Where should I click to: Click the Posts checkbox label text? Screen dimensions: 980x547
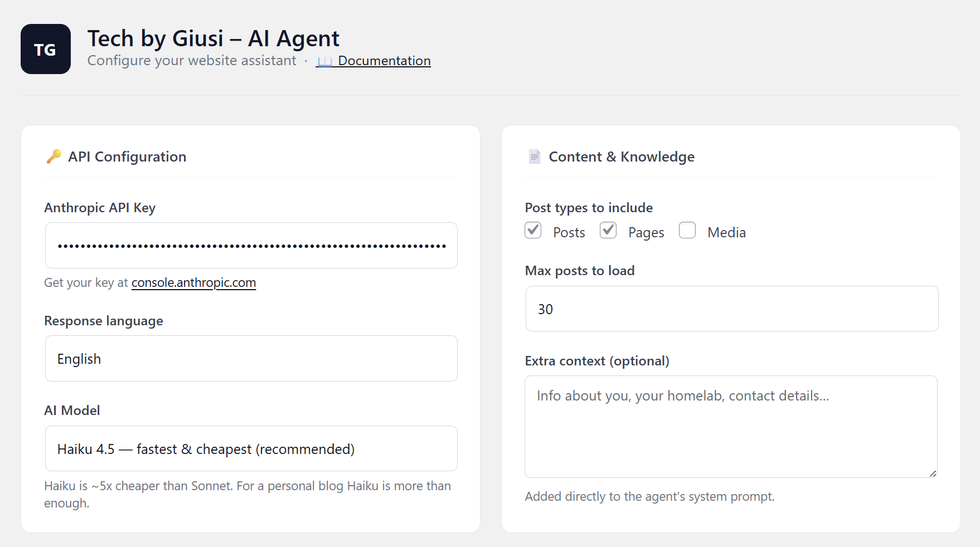click(569, 232)
